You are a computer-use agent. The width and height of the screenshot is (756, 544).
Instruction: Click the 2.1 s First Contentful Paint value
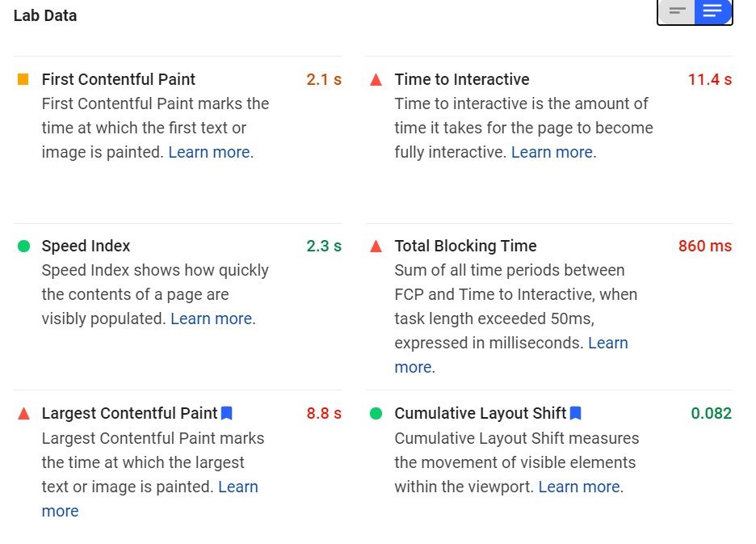pyautogui.click(x=324, y=79)
